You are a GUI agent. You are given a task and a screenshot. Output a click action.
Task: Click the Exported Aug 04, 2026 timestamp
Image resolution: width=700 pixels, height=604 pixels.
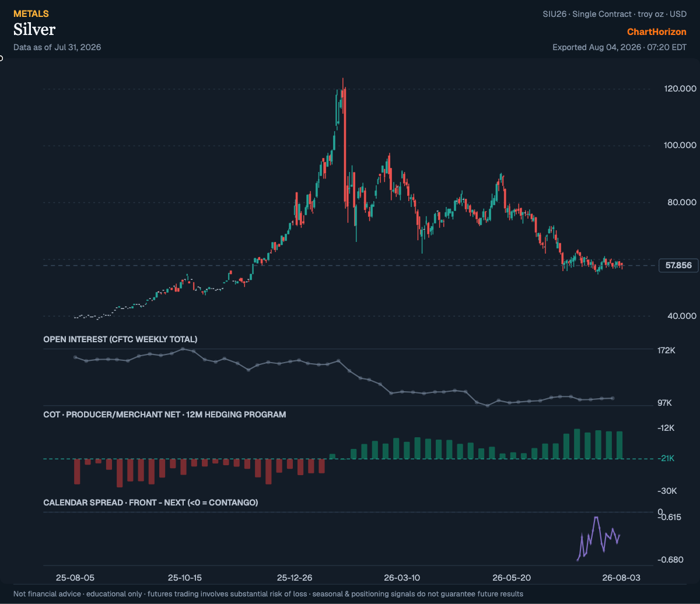point(619,47)
